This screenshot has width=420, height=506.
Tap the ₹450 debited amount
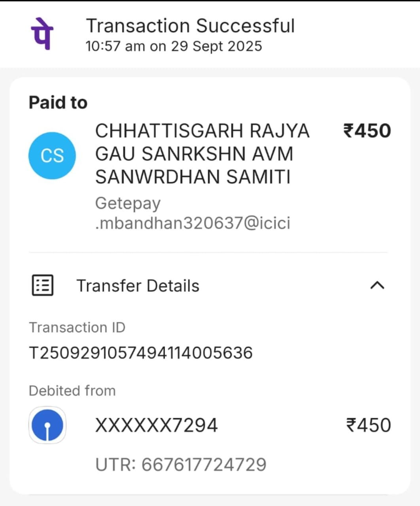[x=369, y=425]
